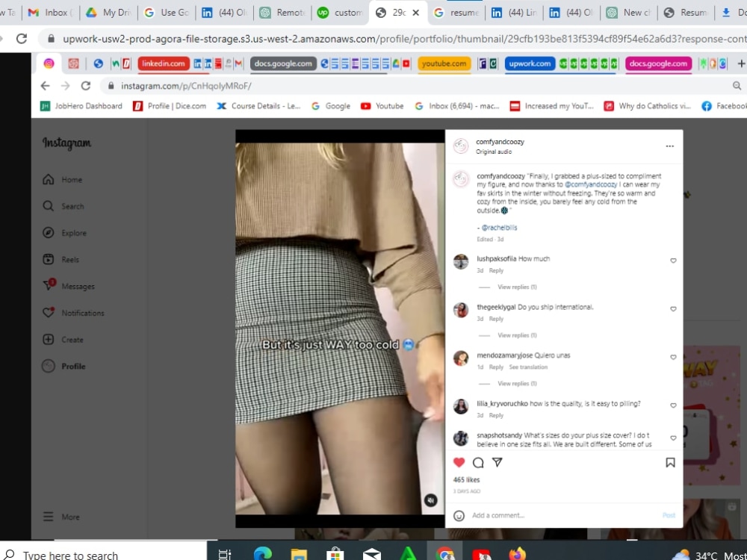Click the comment bubble icon
The height and width of the screenshot is (560, 747).
tap(478, 462)
